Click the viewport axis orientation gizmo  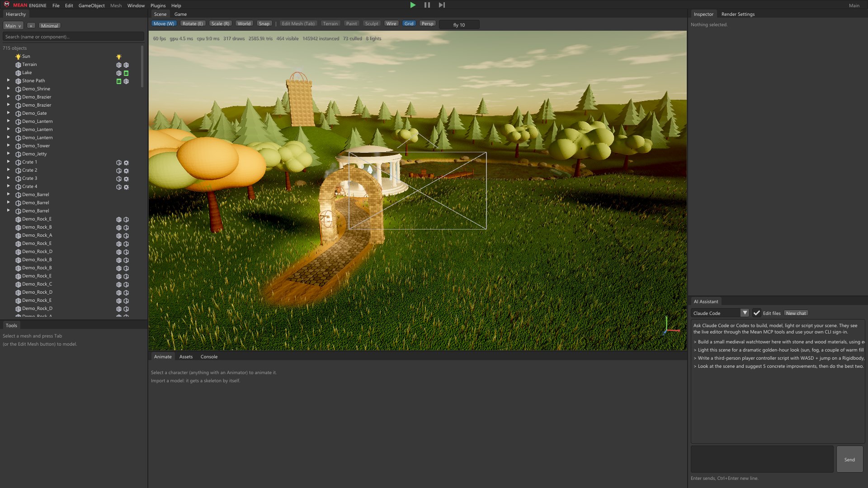point(671,325)
